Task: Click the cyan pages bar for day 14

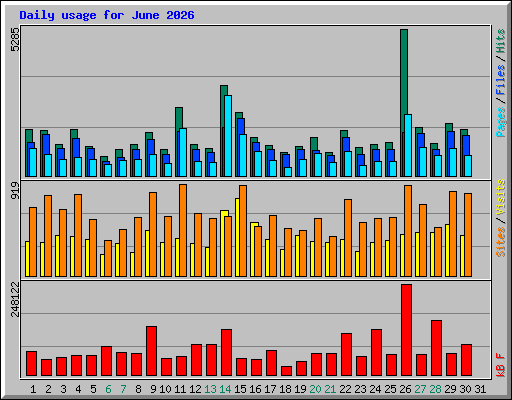Action: [x=228, y=136]
